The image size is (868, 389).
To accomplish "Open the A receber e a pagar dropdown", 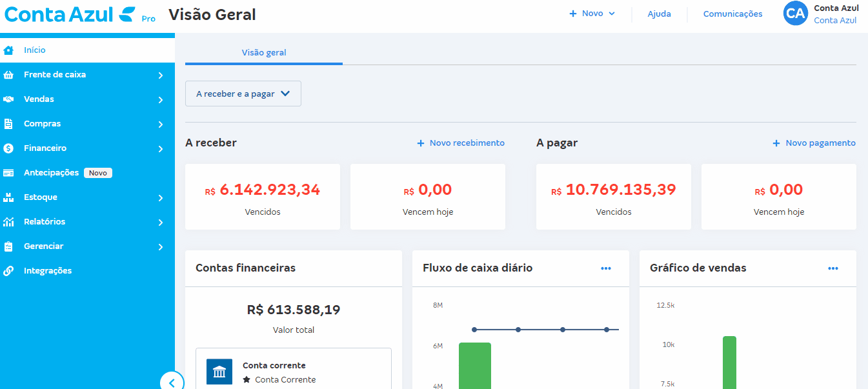I will coord(243,93).
